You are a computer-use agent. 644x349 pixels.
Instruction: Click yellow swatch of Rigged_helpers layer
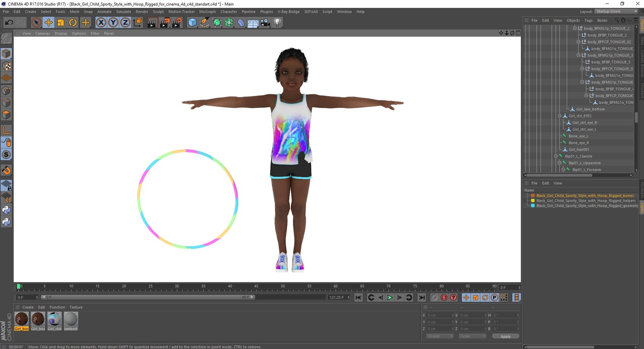click(x=533, y=200)
